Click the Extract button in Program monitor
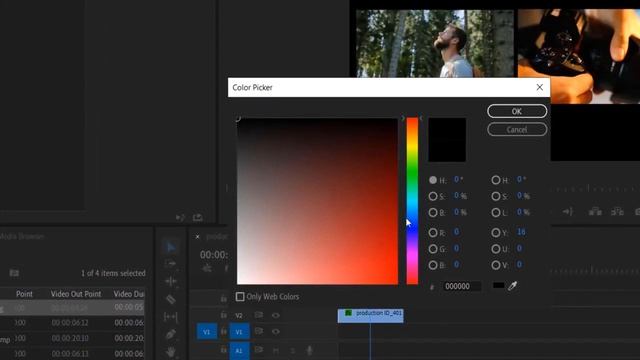Viewport: 640px width, 360px height. [617, 211]
